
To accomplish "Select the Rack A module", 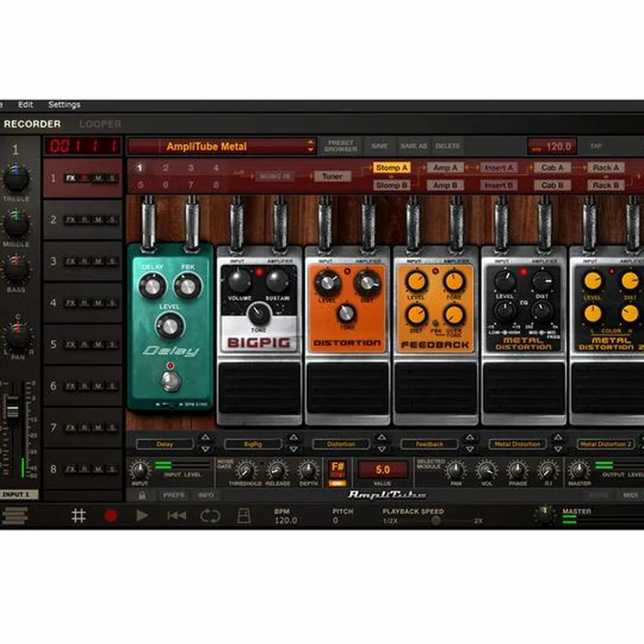I will (x=606, y=167).
